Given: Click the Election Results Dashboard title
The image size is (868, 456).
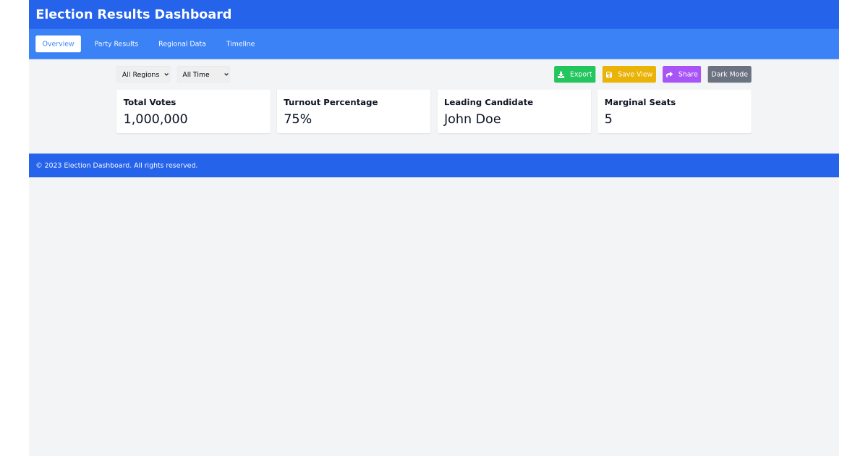Looking at the screenshot, I should pyautogui.click(x=133, y=14).
